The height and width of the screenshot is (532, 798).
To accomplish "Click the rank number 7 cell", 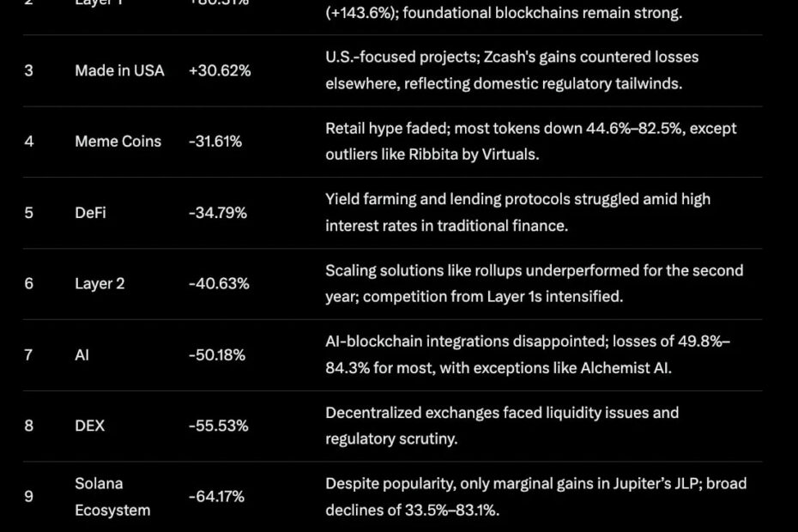I will coord(28,354).
